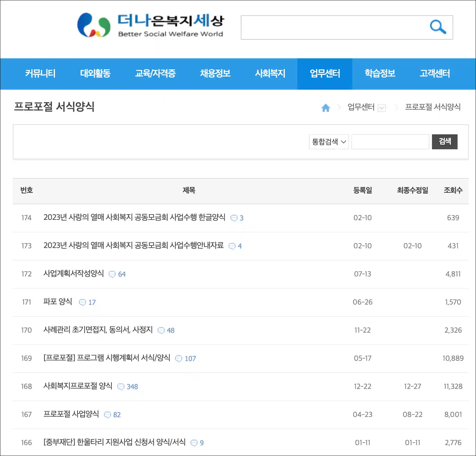Viewport: 476px width, 456px height.
Task: Click comment icon for 프로그램 시행계획서 row
Action: tap(178, 359)
